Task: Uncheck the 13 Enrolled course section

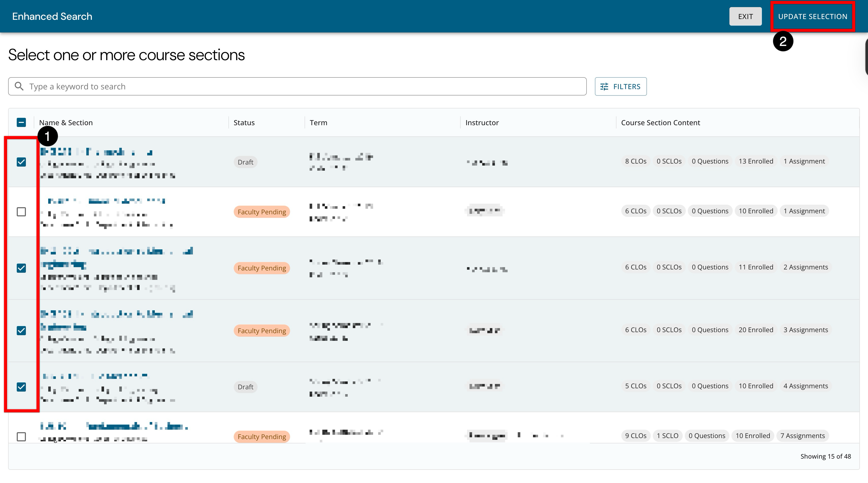Action: point(21,162)
